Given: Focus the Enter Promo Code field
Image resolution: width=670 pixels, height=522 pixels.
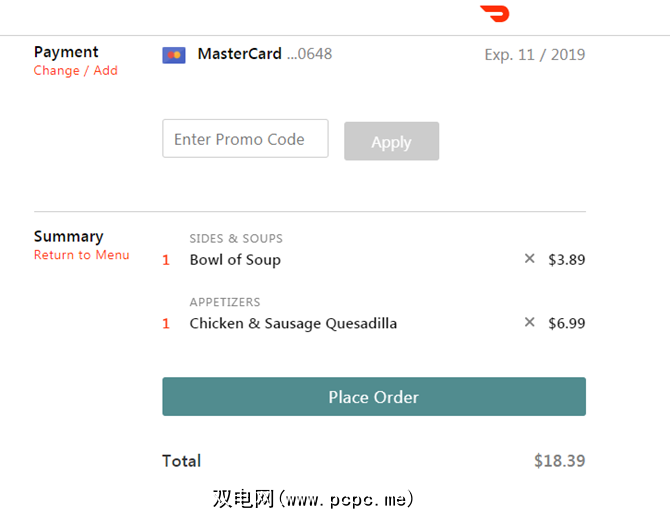Looking at the screenshot, I should coord(245,140).
